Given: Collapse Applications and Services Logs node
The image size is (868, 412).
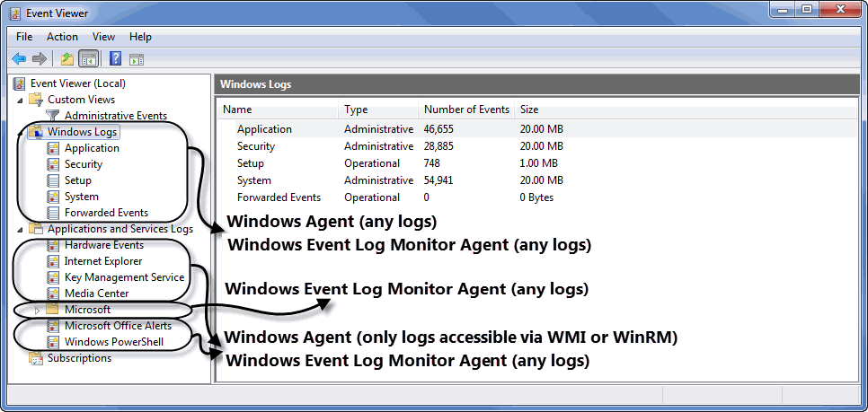Looking at the screenshot, I should (x=20, y=229).
